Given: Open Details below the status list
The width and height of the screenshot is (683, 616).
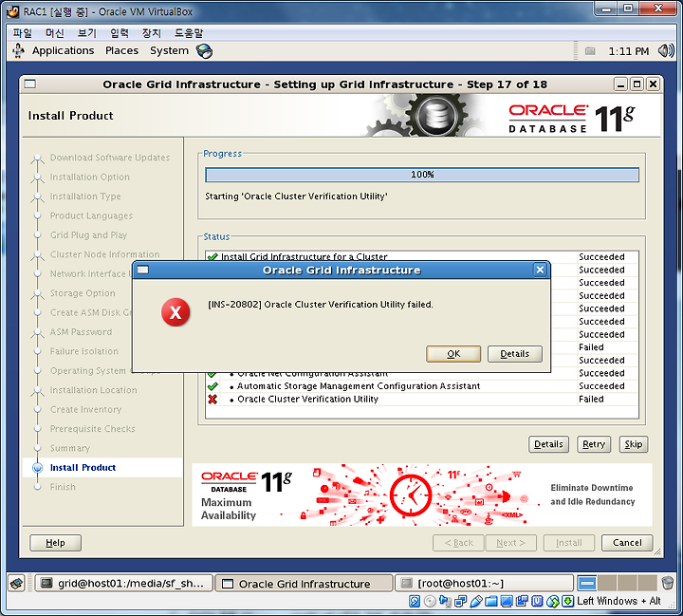Looking at the screenshot, I should [x=548, y=444].
